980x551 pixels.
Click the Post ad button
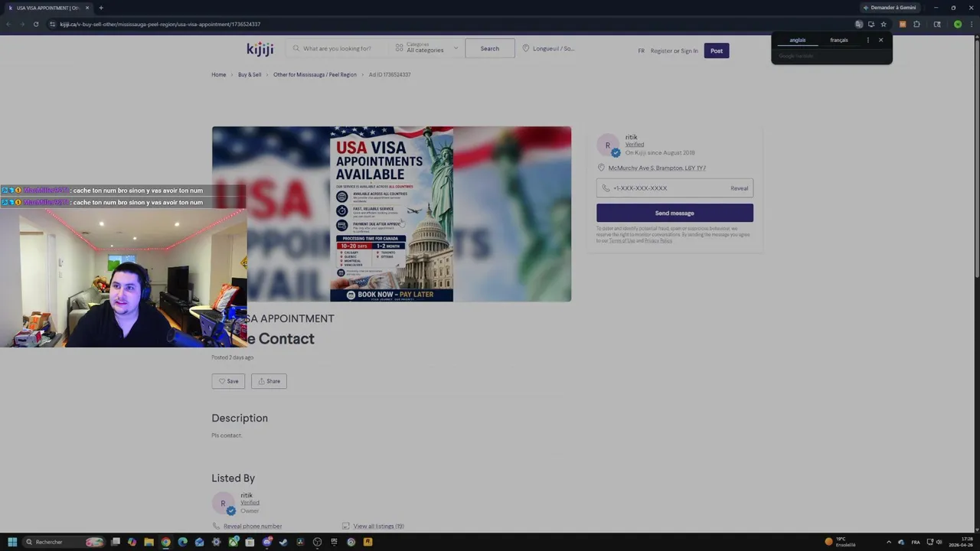pyautogui.click(x=716, y=51)
